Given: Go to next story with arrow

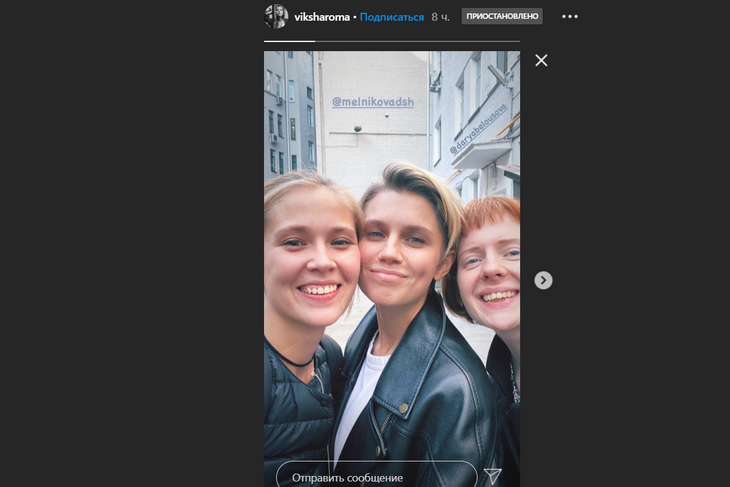Looking at the screenshot, I should 543,280.
